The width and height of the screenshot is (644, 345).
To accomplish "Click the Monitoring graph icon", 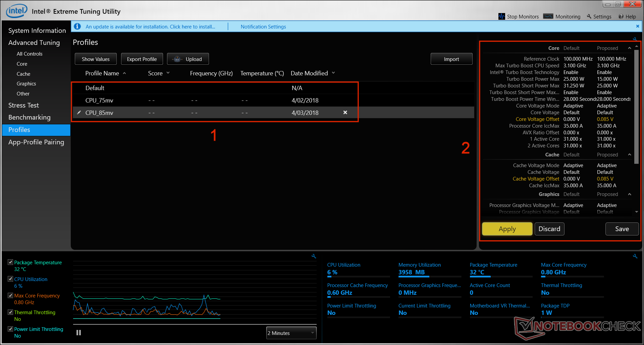I will point(548,16).
